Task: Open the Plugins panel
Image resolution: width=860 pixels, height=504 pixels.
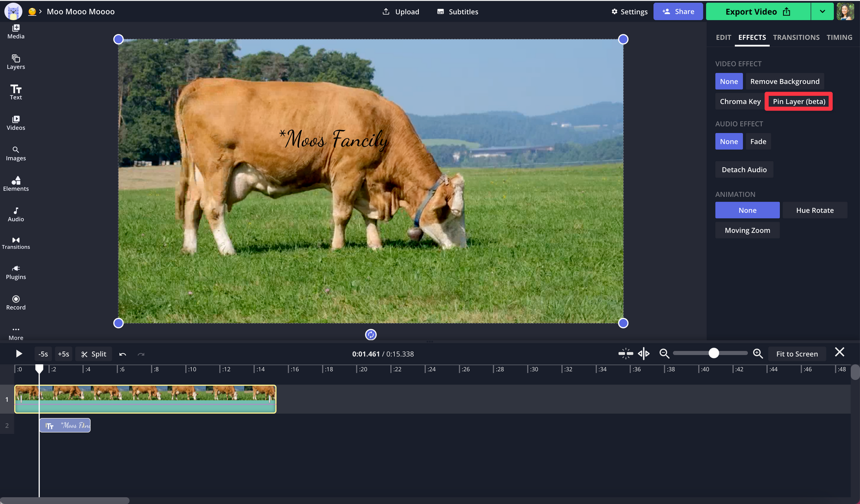Action: click(x=16, y=272)
